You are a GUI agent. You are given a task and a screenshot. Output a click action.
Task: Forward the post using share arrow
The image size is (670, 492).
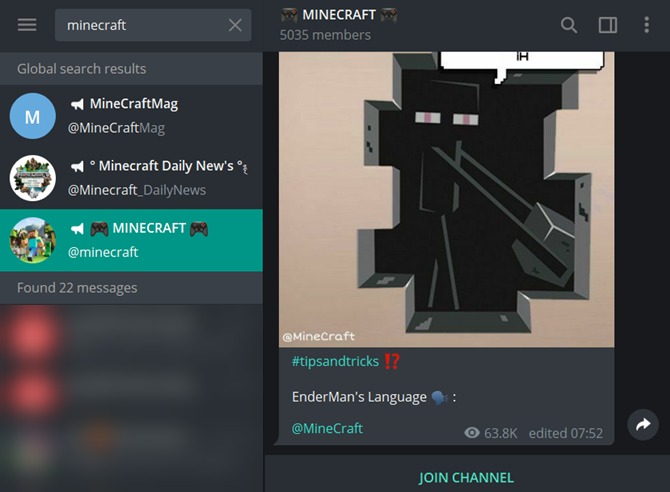(643, 424)
